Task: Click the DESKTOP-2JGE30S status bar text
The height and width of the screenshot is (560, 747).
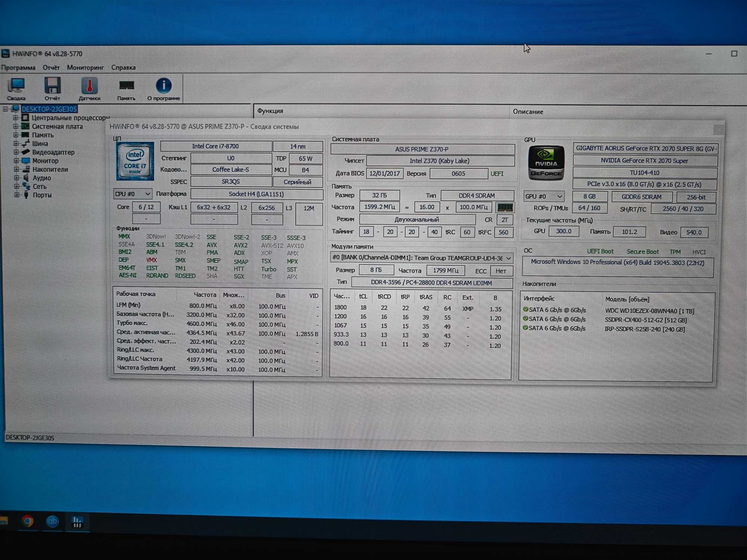Action: [30, 438]
